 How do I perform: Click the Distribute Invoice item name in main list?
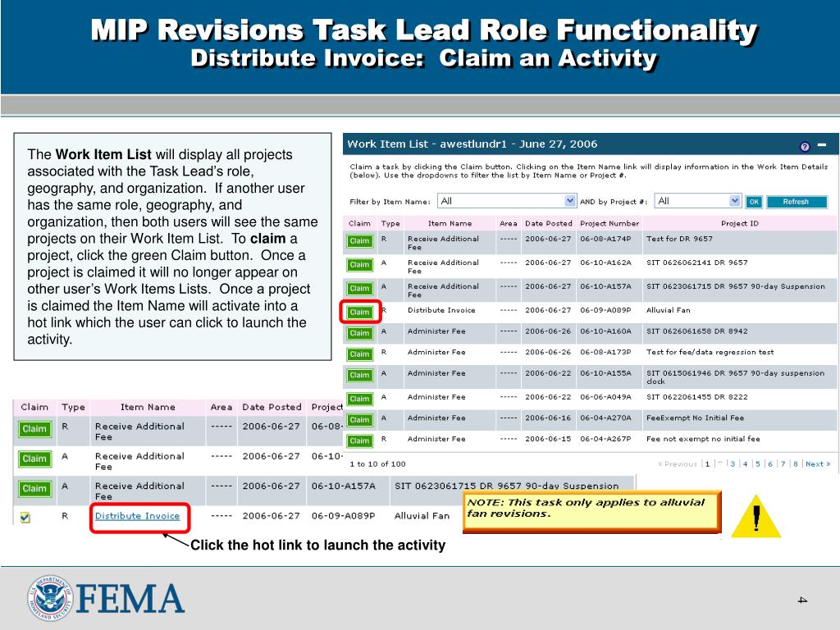click(441, 310)
